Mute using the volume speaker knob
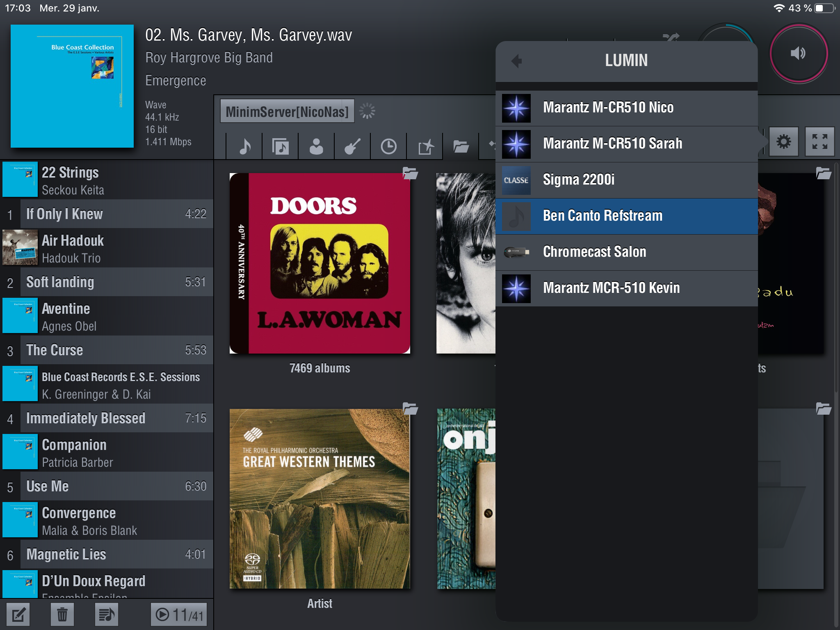 (x=798, y=53)
